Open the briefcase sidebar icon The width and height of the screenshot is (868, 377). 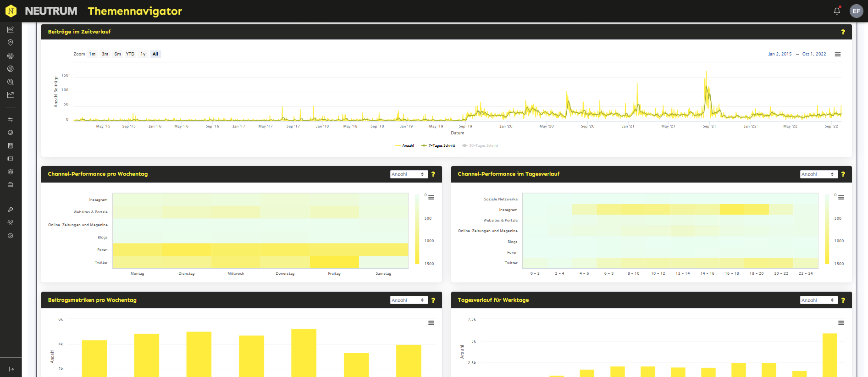point(11,185)
